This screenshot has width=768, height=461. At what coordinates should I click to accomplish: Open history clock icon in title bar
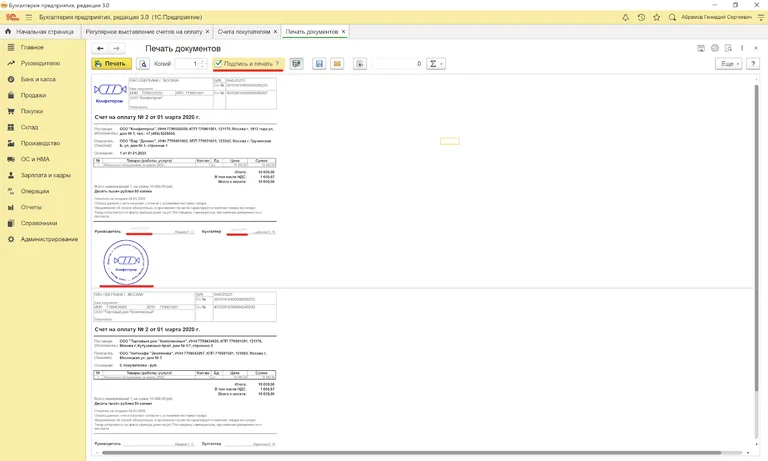pyautogui.click(x=641, y=18)
